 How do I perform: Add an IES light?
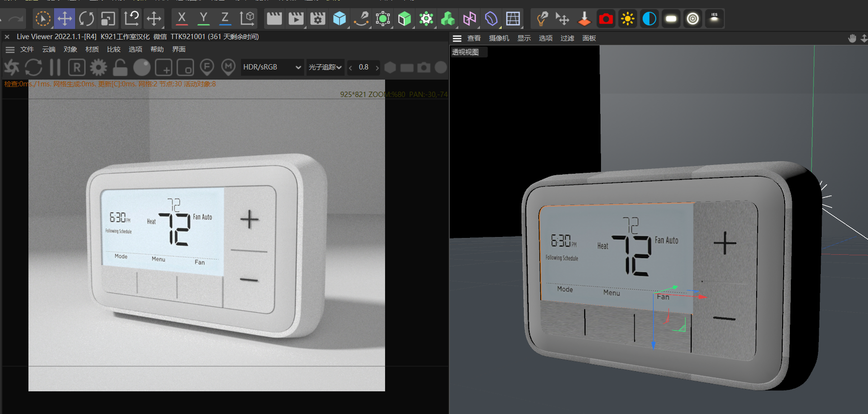[714, 19]
